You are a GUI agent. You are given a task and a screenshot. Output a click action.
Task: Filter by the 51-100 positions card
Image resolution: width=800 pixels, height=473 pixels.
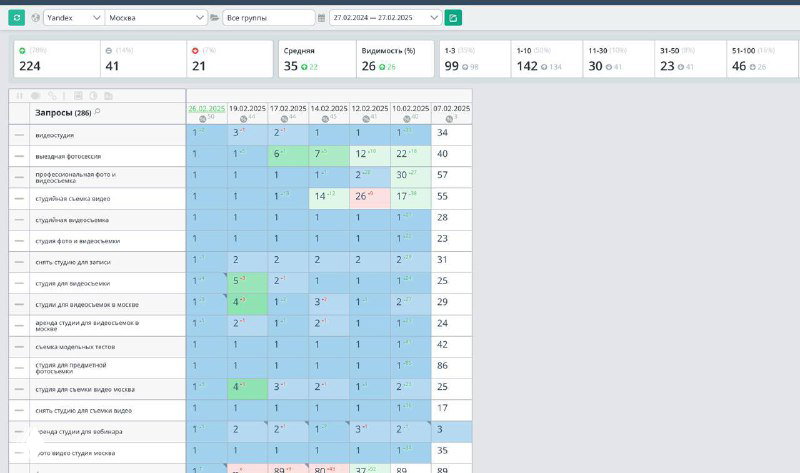(x=762, y=59)
